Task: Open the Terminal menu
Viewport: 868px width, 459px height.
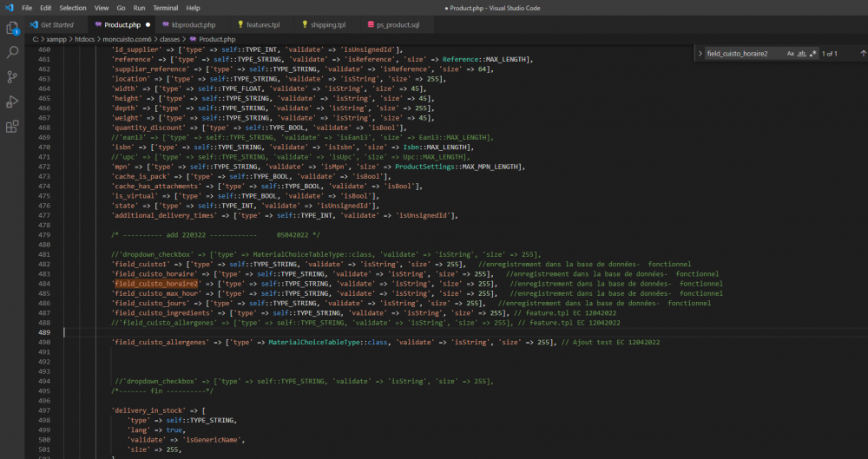Action: pyautogui.click(x=165, y=7)
